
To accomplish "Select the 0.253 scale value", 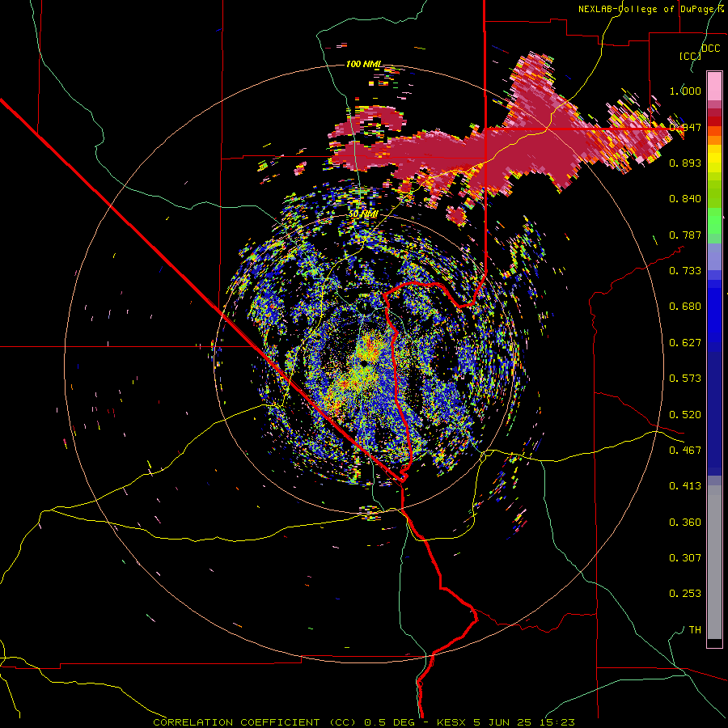I will coord(685,594).
